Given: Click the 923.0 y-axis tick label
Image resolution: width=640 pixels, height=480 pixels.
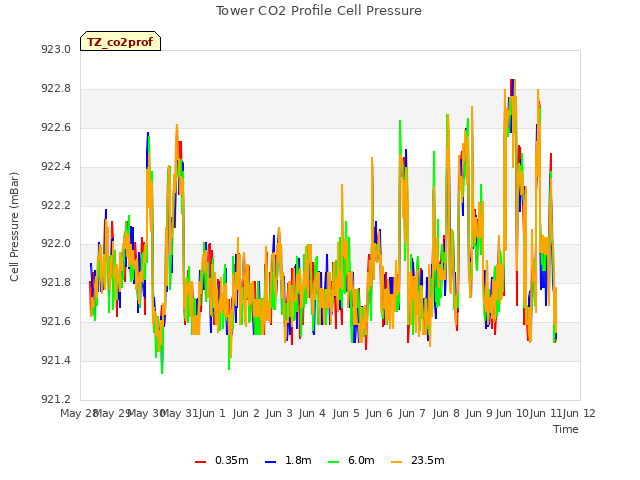Looking at the screenshot, I should (56, 49).
